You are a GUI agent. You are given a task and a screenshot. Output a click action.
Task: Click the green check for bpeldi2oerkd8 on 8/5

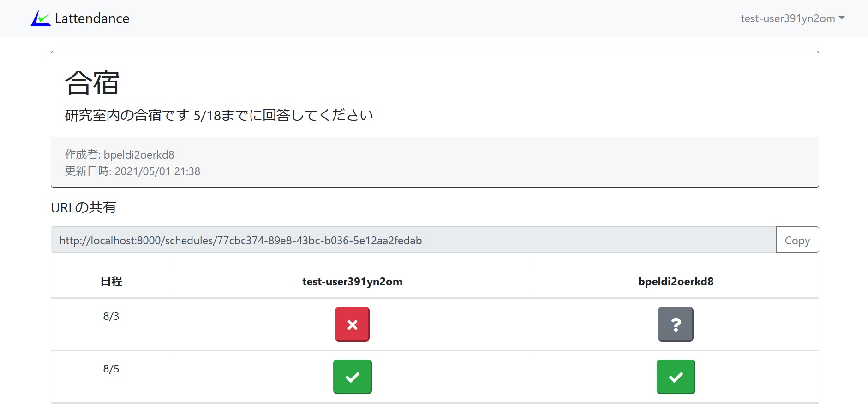point(676,377)
